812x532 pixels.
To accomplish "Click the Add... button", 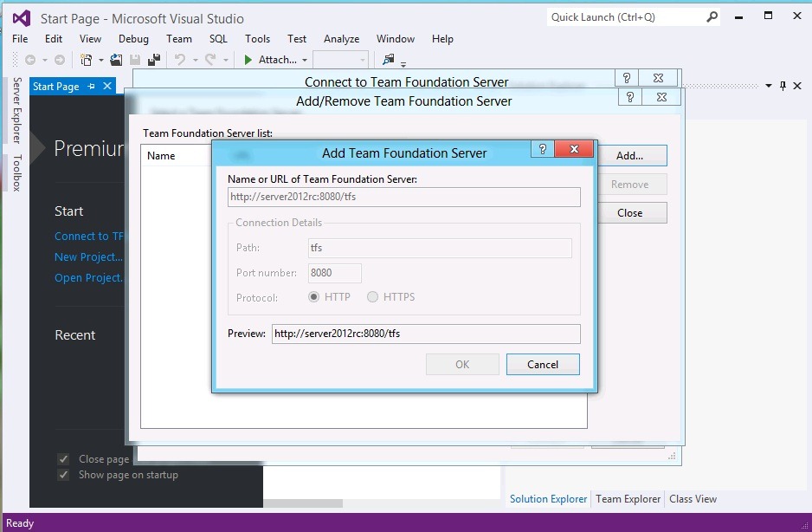I will (629, 156).
